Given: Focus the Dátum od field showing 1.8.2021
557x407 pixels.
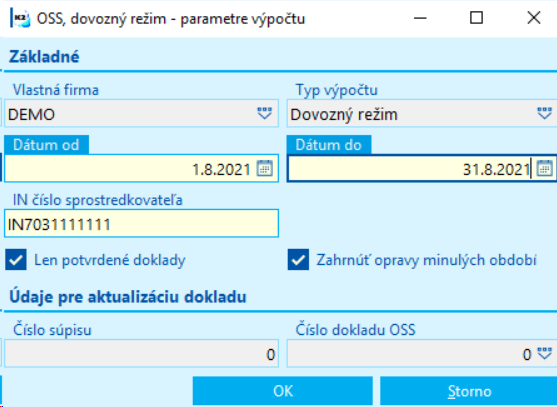Looking at the screenshot, I should [141, 168].
